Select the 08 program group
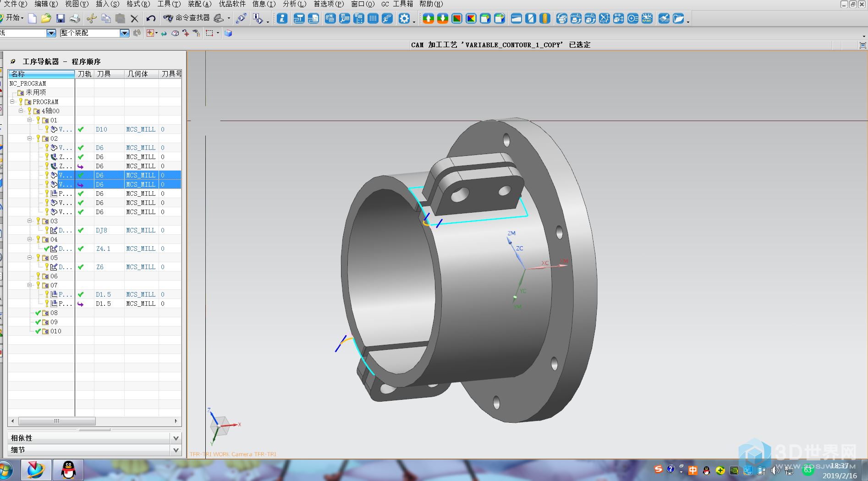The width and height of the screenshot is (868, 481). pos(54,313)
